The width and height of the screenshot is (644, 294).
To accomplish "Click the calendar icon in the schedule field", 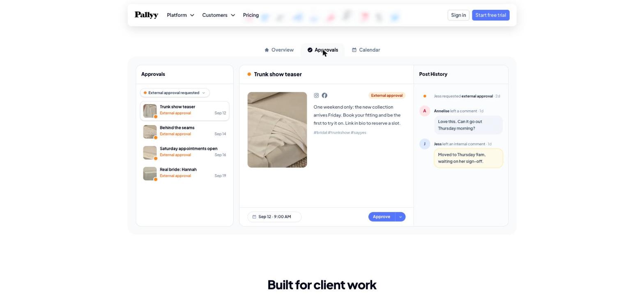I will coord(254,217).
